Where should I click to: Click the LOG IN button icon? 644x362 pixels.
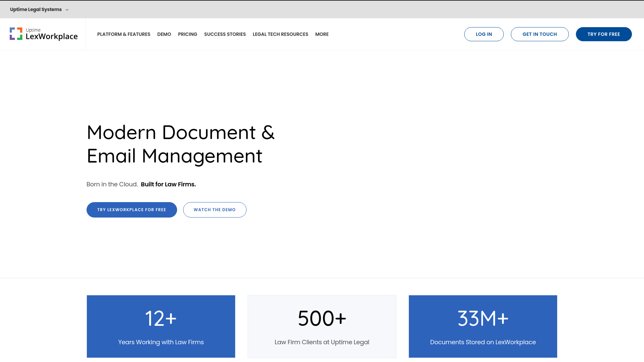(484, 34)
